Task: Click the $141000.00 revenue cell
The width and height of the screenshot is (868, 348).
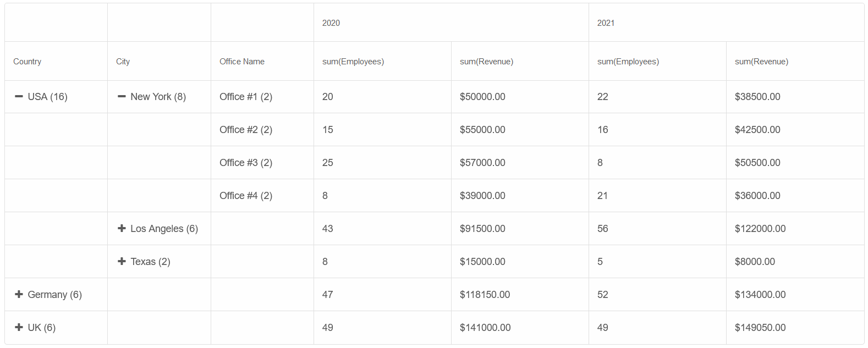Action: (x=520, y=328)
